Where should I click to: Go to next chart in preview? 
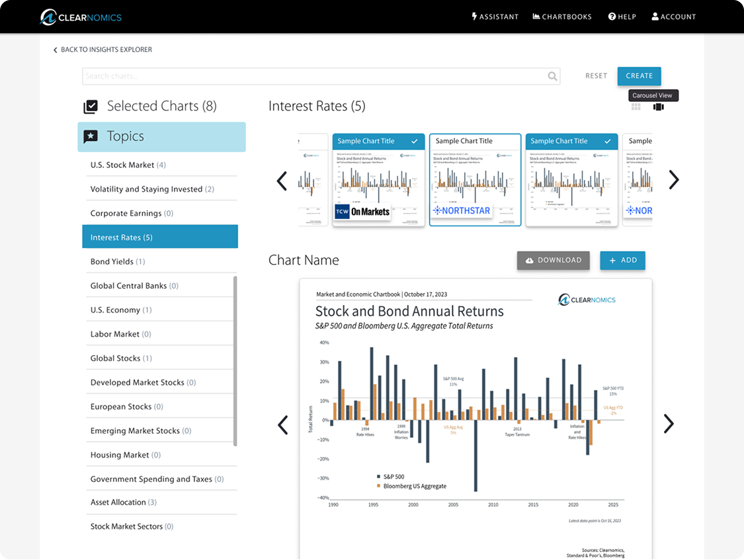tap(669, 424)
